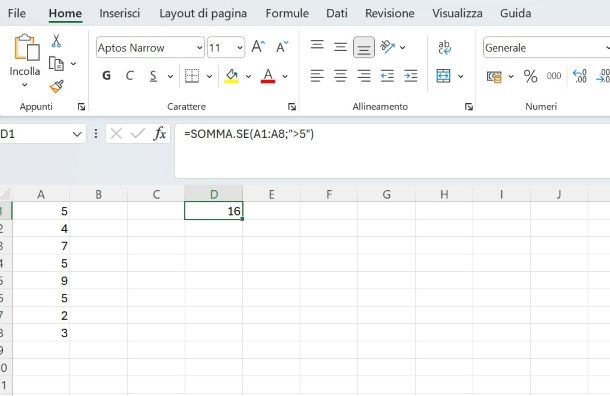Open orientation dropdown arrow

point(403,48)
